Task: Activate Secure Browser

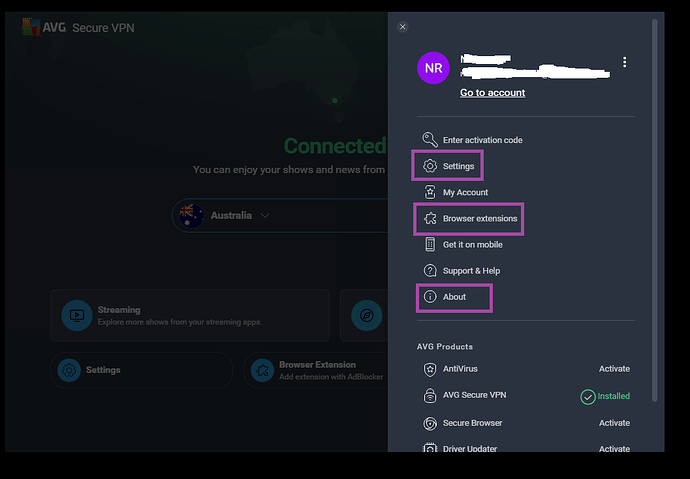Action: tap(614, 423)
